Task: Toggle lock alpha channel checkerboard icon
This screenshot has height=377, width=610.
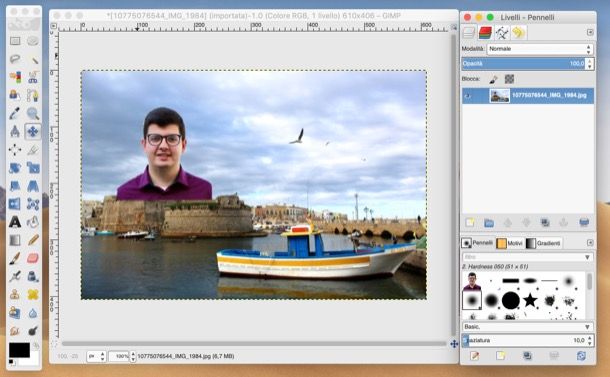Action: 509,79
